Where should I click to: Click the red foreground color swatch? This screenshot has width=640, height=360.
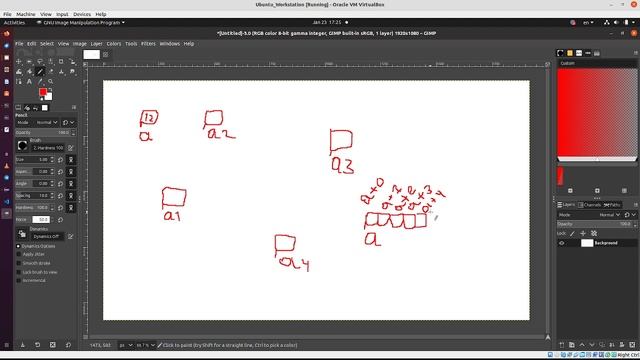tap(42, 92)
